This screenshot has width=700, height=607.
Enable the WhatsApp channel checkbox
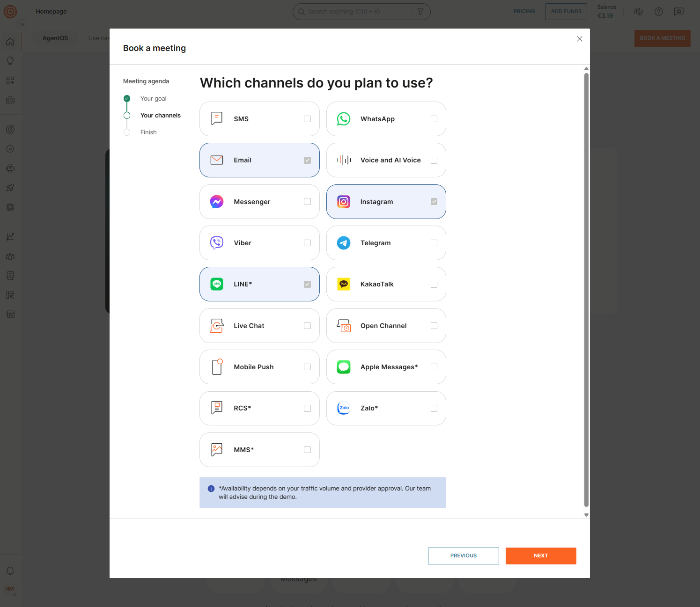click(x=434, y=118)
